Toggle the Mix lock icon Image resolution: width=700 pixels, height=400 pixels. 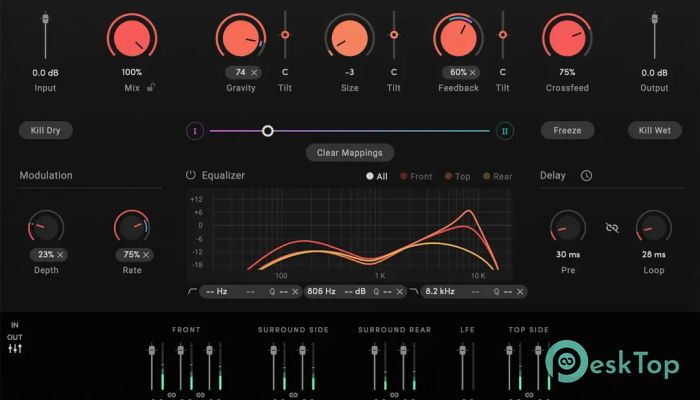click(151, 87)
